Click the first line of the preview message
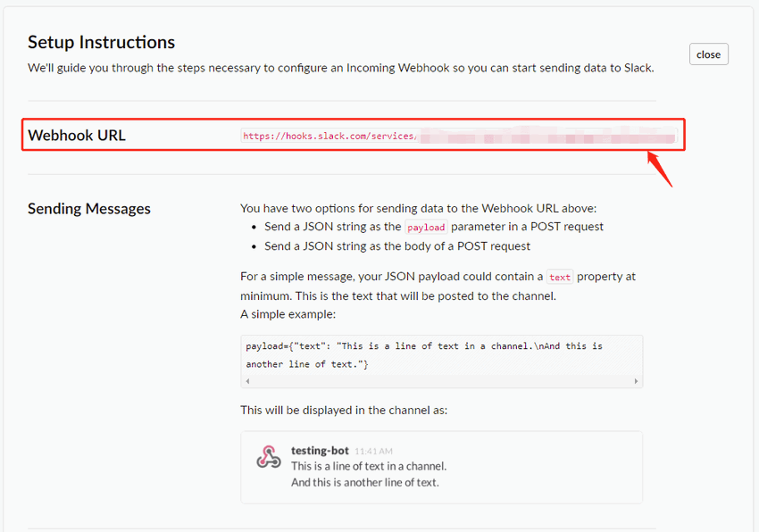This screenshot has width=759, height=532. 368,466
